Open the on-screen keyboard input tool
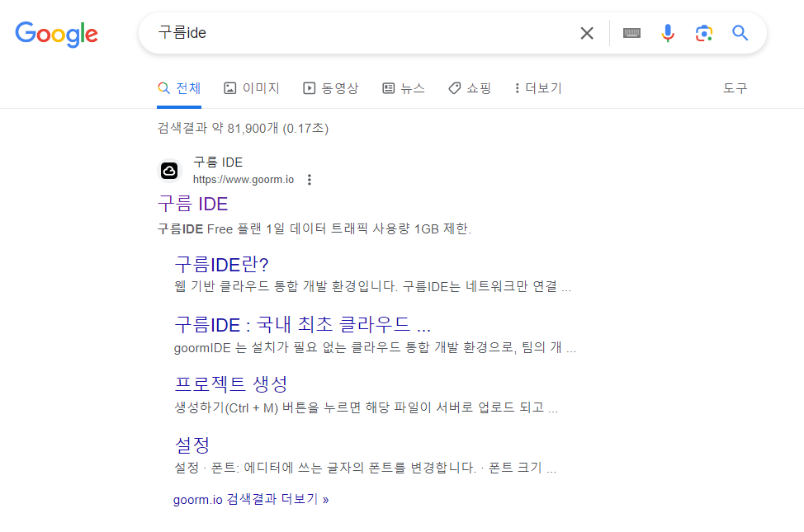This screenshot has width=804, height=532. pos(631,33)
